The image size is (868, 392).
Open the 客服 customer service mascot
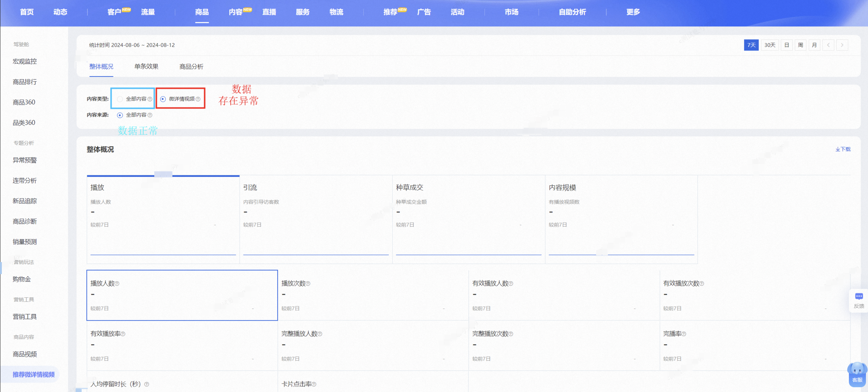pyautogui.click(x=857, y=374)
